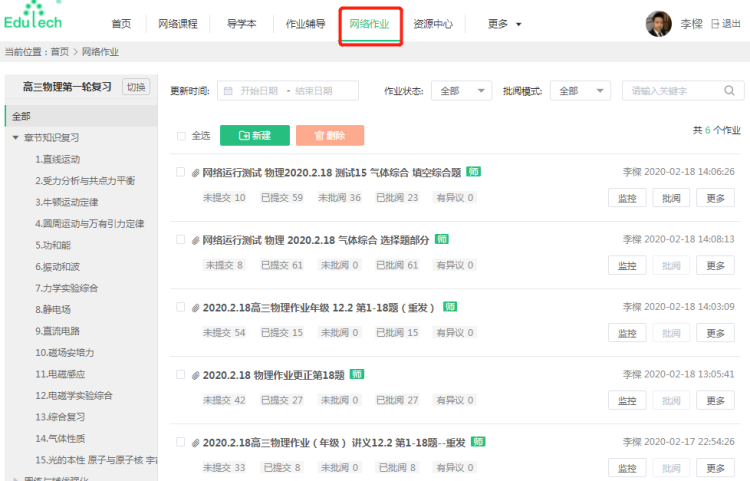Click the green 新建 button
Screen dimensions: 750x481
254,136
